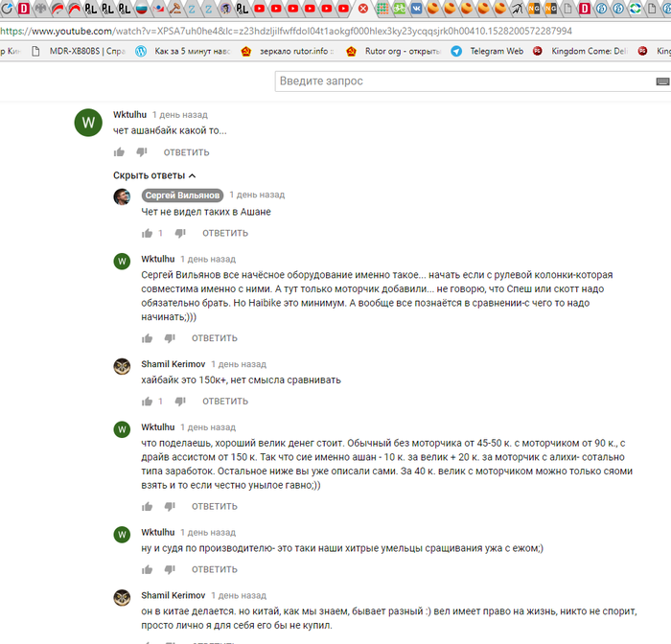Focus the Введите запрос search field
671x644 pixels.
tap(464, 81)
